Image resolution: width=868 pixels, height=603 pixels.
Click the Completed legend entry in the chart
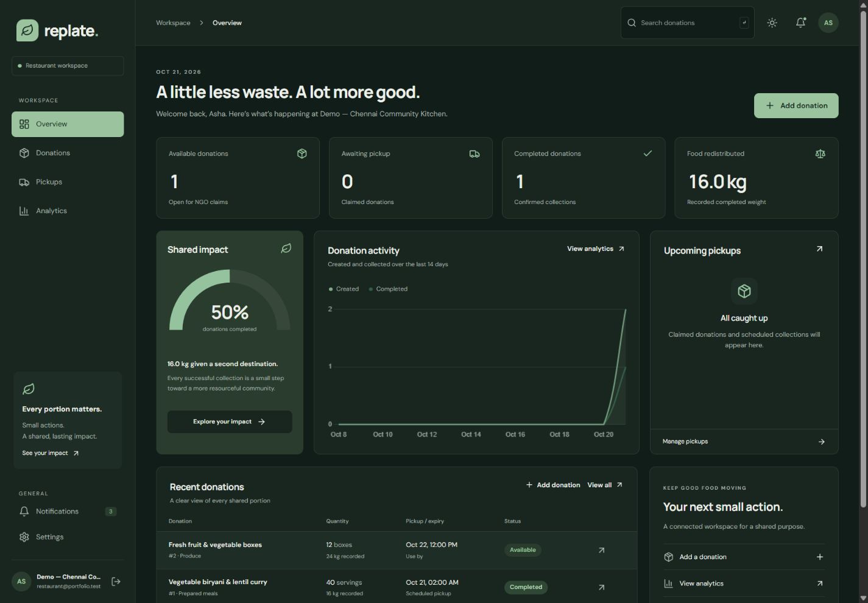coord(388,289)
